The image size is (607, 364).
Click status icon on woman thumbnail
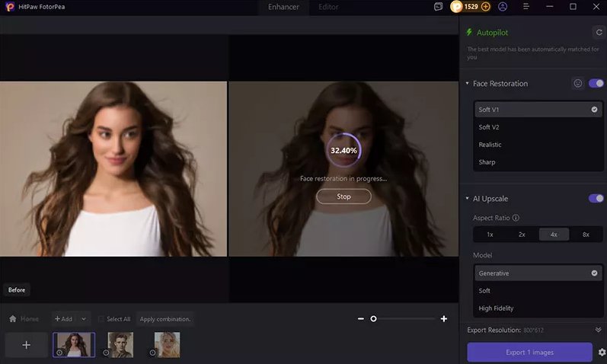(59, 353)
